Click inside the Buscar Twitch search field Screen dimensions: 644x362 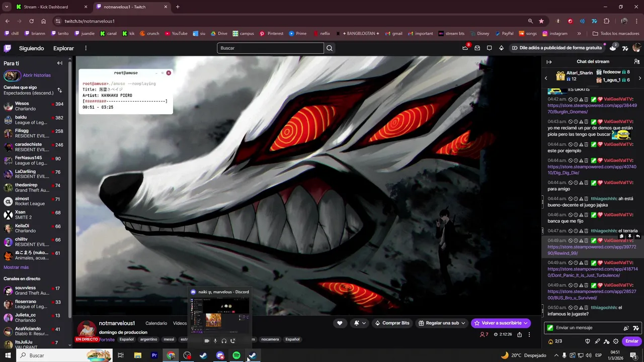coord(270,48)
